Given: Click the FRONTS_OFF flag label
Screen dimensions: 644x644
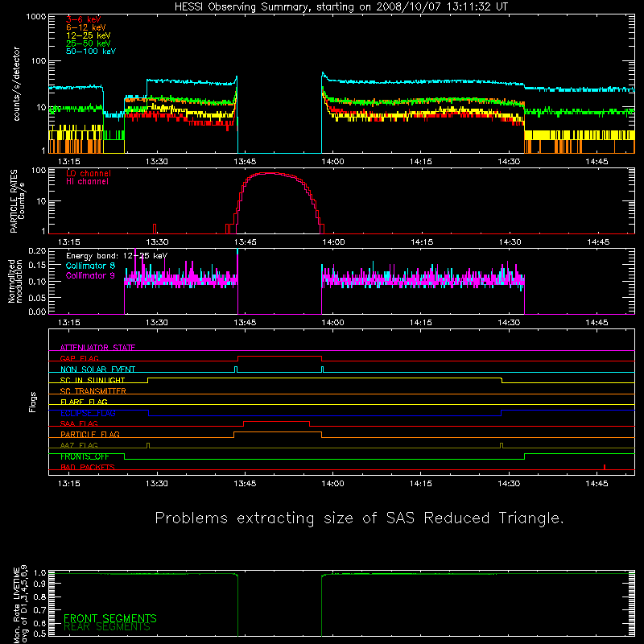Looking at the screenshot, I should pos(85,456).
